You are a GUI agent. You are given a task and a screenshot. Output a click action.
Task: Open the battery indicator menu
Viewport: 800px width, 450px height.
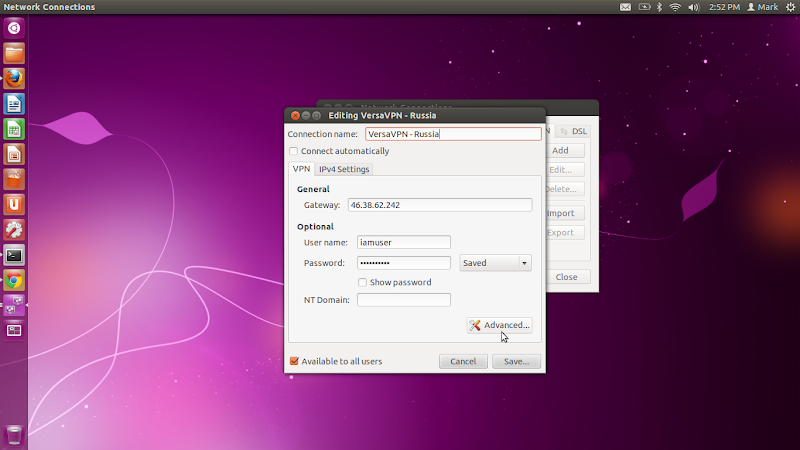[x=644, y=7]
